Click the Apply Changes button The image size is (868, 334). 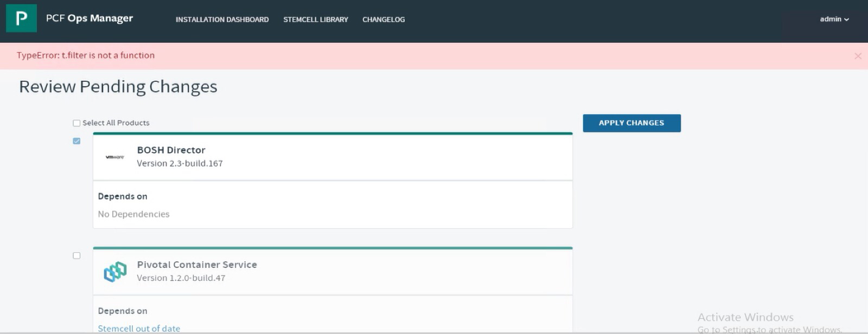click(631, 123)
